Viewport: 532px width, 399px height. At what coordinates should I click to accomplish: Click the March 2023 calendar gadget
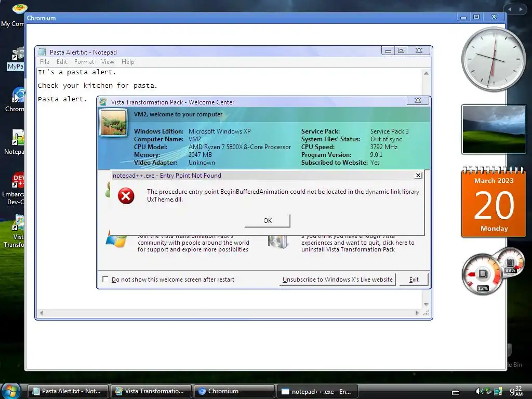494,202
